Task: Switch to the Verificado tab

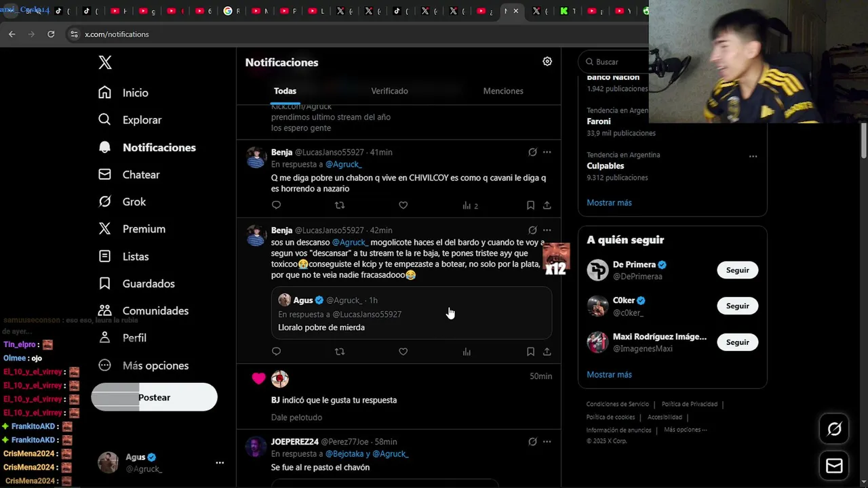Action: [x=389, y=91]
